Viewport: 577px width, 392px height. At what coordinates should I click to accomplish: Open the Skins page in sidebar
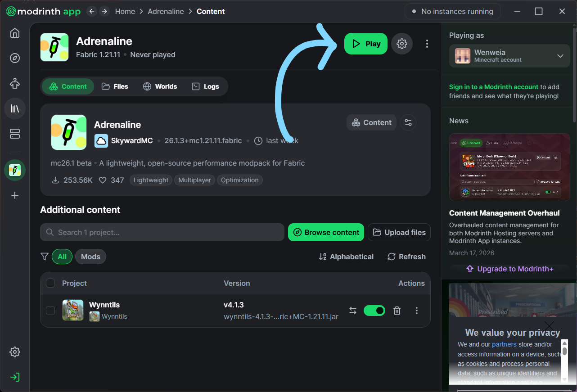click(15, 83)
